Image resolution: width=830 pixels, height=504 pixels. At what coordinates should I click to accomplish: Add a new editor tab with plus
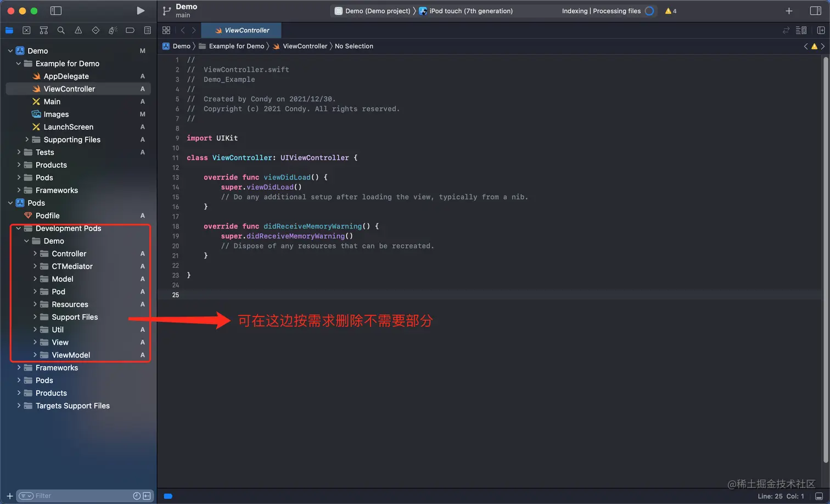(789, 10)
